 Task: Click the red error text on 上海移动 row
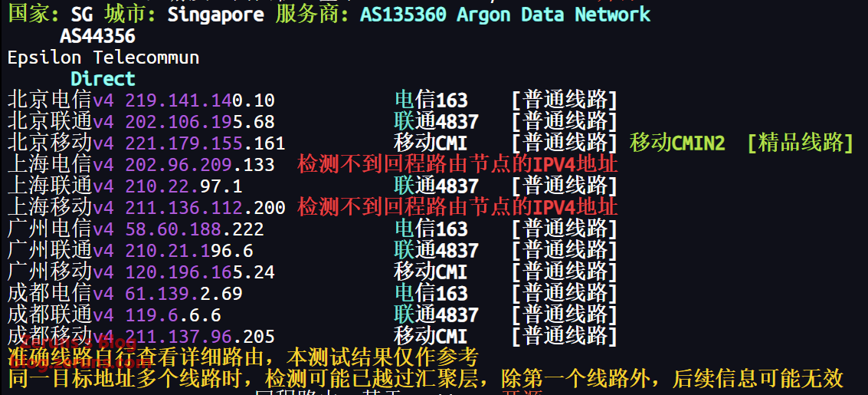pyautogui.click(x=457, y=207)
